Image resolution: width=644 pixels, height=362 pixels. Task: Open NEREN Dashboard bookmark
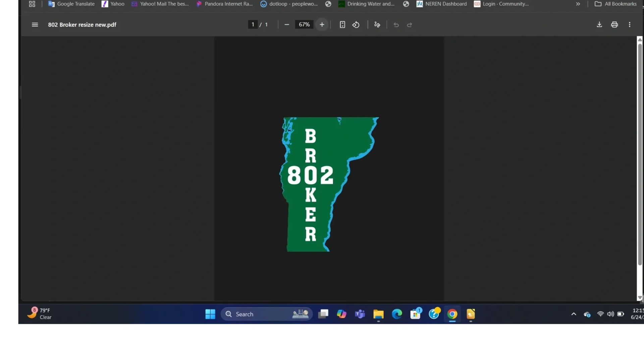point(441,4)
